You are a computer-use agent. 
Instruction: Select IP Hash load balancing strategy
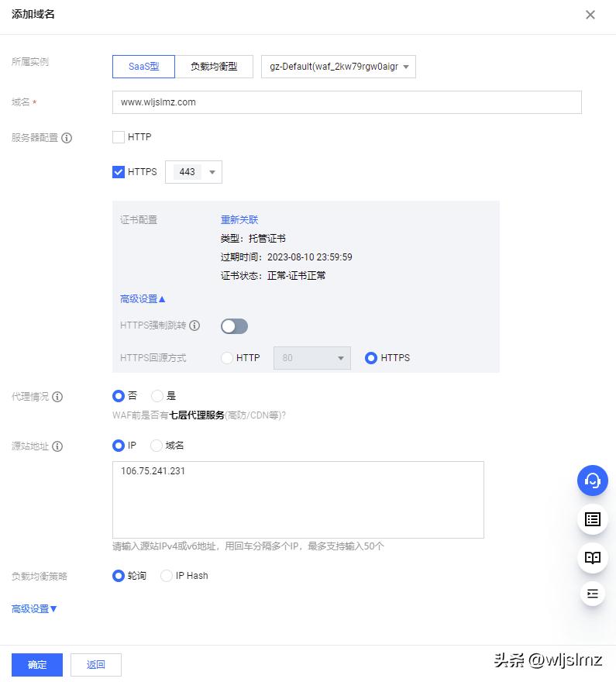[167, 576]
